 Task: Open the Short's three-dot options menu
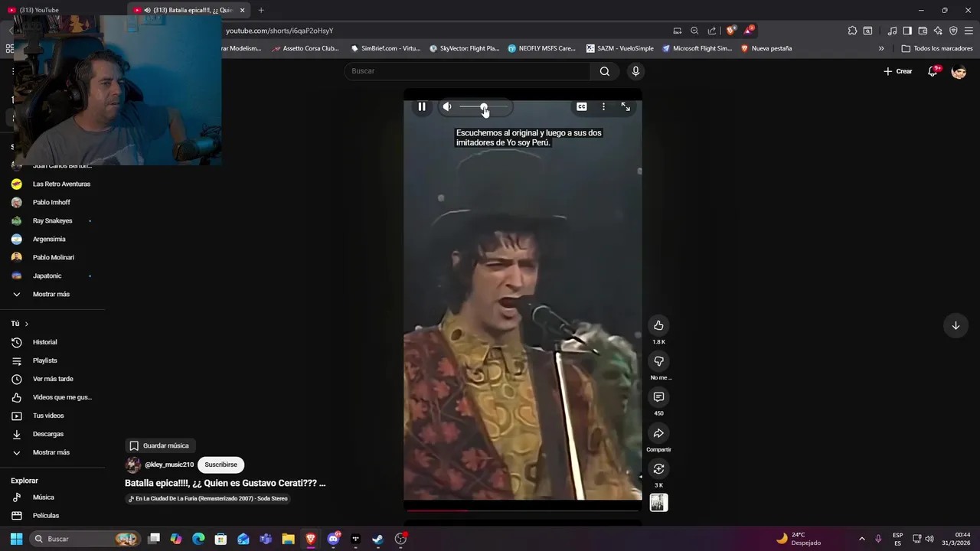[x=603, y=107]
